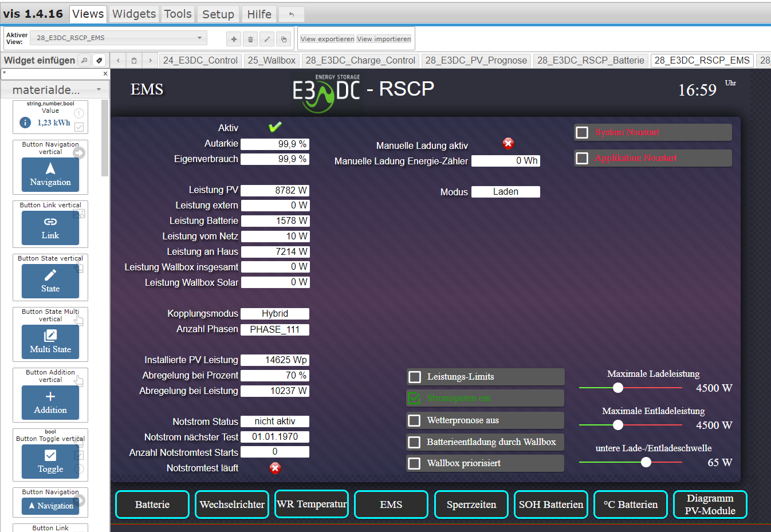Click the SOH Batterien button
This screenshot has height=532, width=771.
[x=551, y=505]
